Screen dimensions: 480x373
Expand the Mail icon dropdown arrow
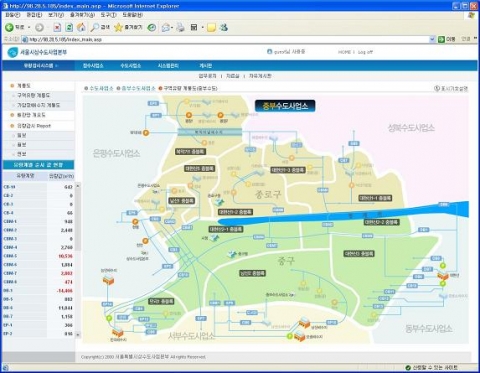coord(172,28)
